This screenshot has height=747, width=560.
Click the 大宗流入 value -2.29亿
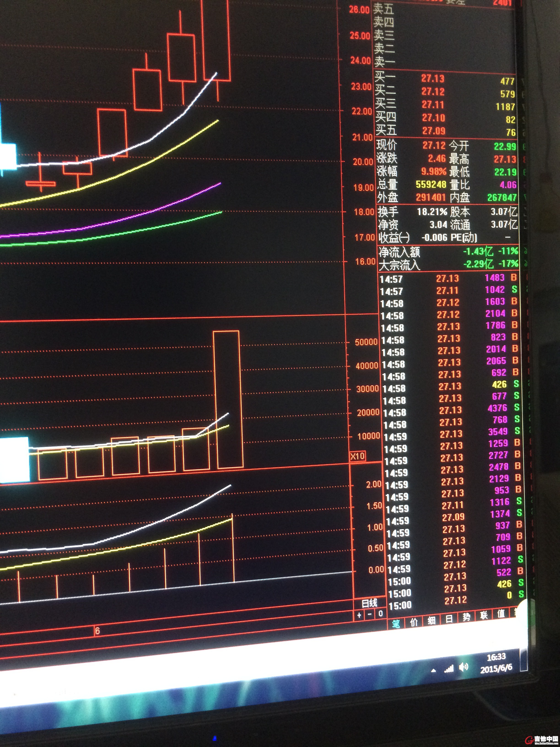point(479,264)
